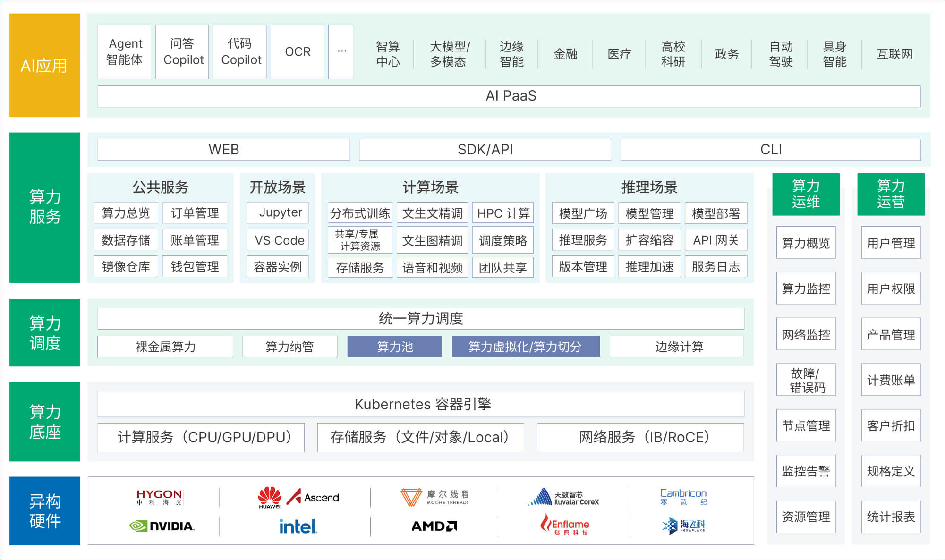945x560 pixels.
Task: Click the Huawei logo
Action: click(270, 497)
